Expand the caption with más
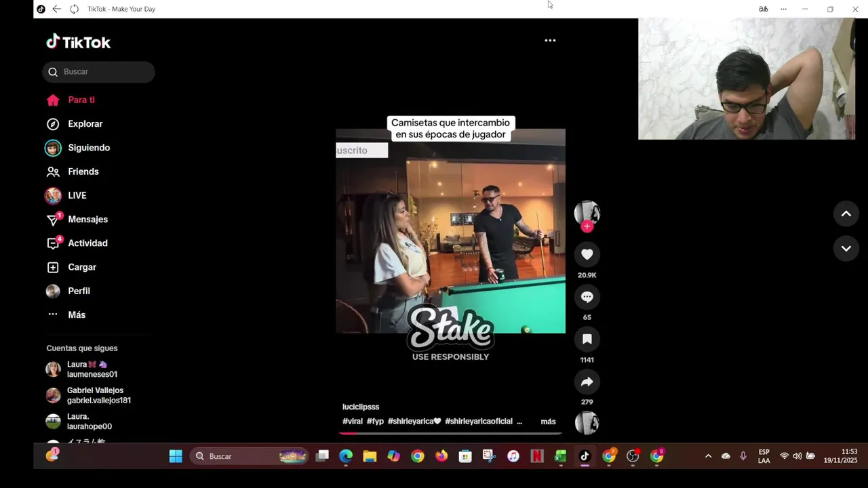 [548, 422]
